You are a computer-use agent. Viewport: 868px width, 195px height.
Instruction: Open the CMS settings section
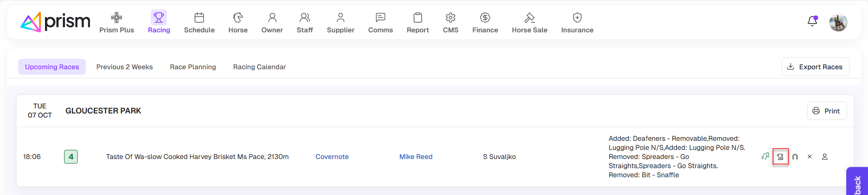click(x=450, y=23)
